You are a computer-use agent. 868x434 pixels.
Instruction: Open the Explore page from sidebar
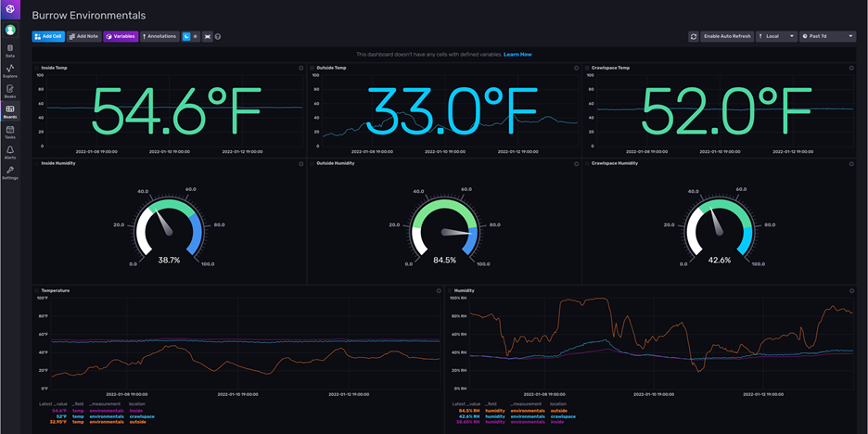[x=10, y=70]
